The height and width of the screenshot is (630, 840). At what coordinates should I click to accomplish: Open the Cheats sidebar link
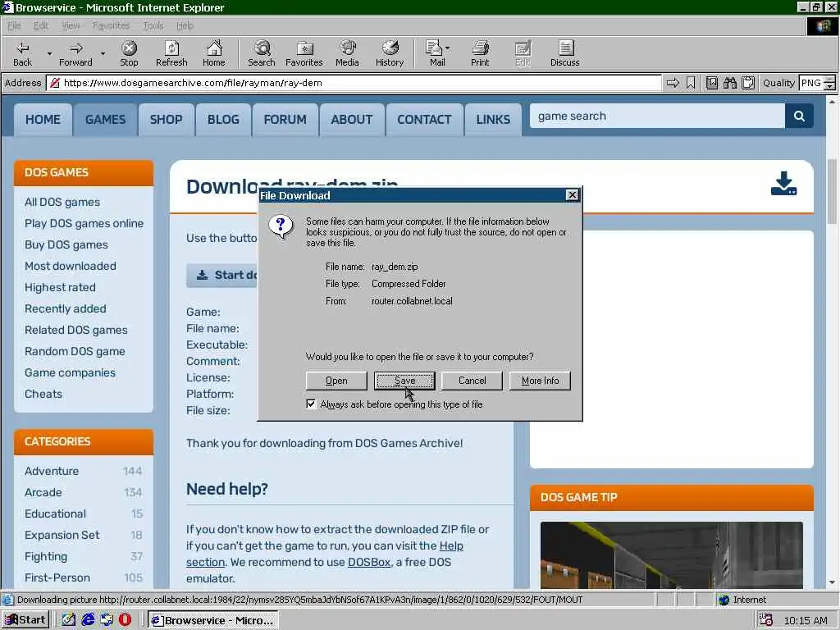43,394
